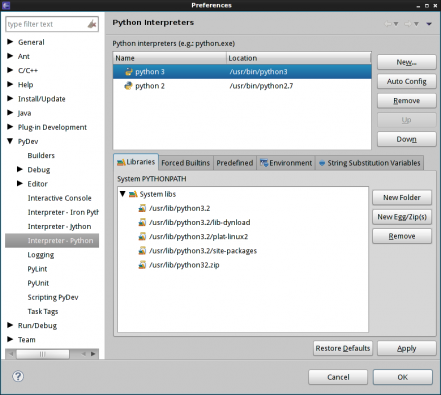Click the icon beside /usr/lib/python3.2/site-packages
441x395 pixels.
pos(142,251)
